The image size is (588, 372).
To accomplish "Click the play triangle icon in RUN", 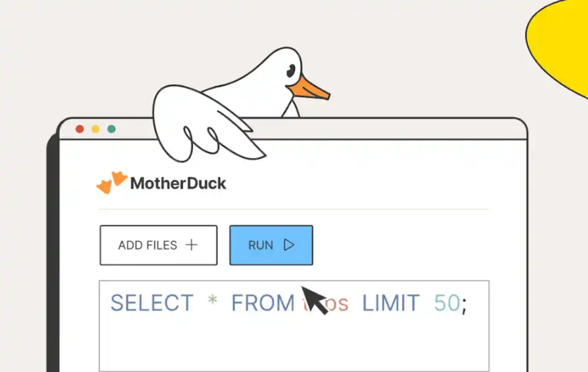I will [x=289, y=245].
